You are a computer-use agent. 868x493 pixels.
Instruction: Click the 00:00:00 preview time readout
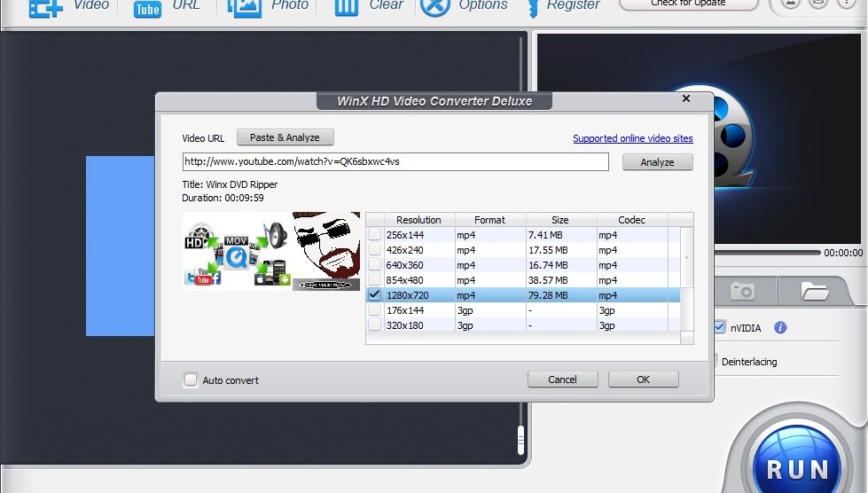point(843,253)
